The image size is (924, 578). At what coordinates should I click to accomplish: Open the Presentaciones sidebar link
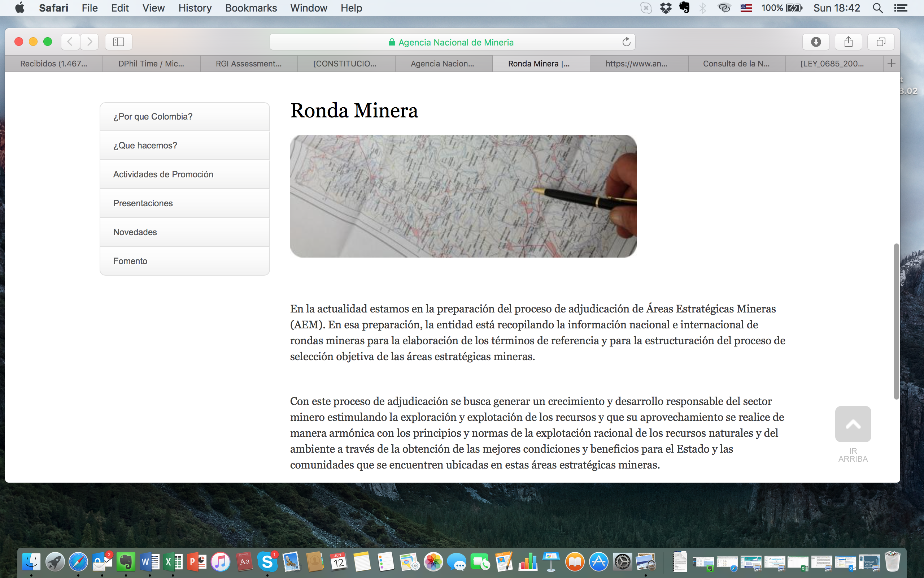pos(185,203)
